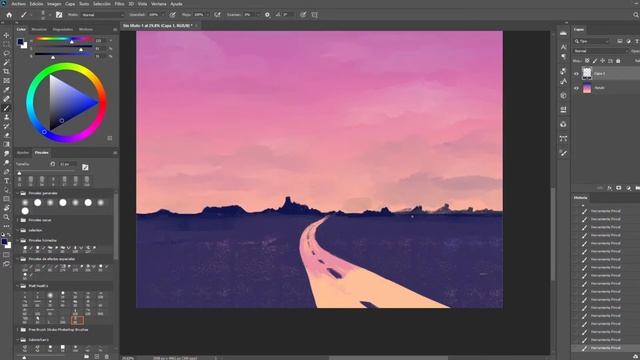Click the foreground color swatch in toolbar

(x=4, y=242)
